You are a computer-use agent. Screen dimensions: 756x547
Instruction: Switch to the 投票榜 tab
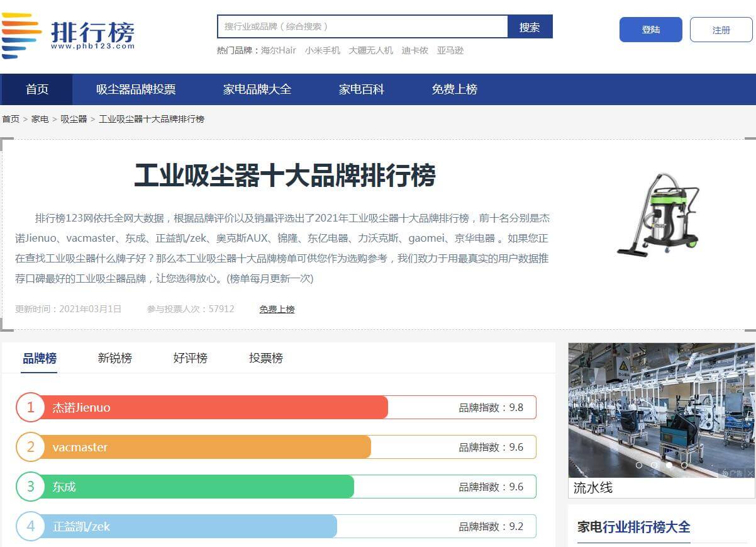tap(266, 358)
